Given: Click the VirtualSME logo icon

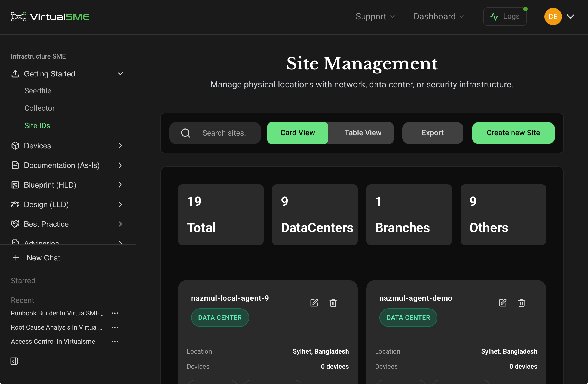Looking at the screenshot, I should [19, 17].
